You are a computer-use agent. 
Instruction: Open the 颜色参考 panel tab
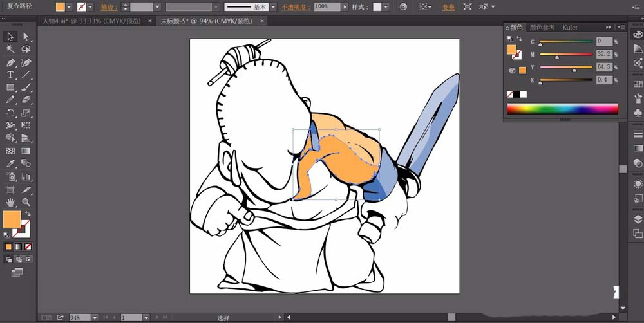coord(542,28)
